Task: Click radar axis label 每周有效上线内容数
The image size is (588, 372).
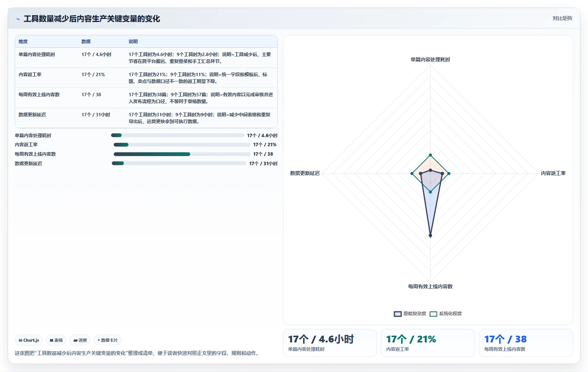Action: [430, 286]
